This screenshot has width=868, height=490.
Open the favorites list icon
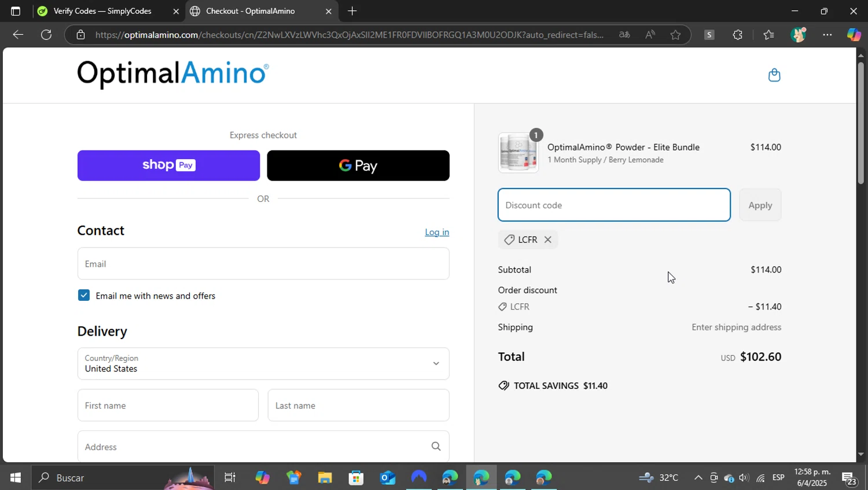pos(768,35)
